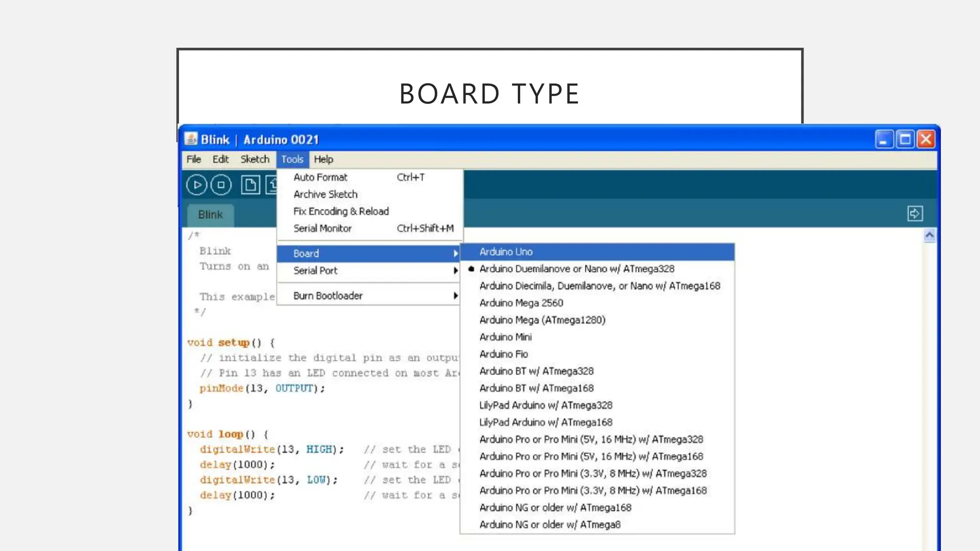980x551 pixels.
Task: Click the tab menu arrow icon
Action: (915, 213)
